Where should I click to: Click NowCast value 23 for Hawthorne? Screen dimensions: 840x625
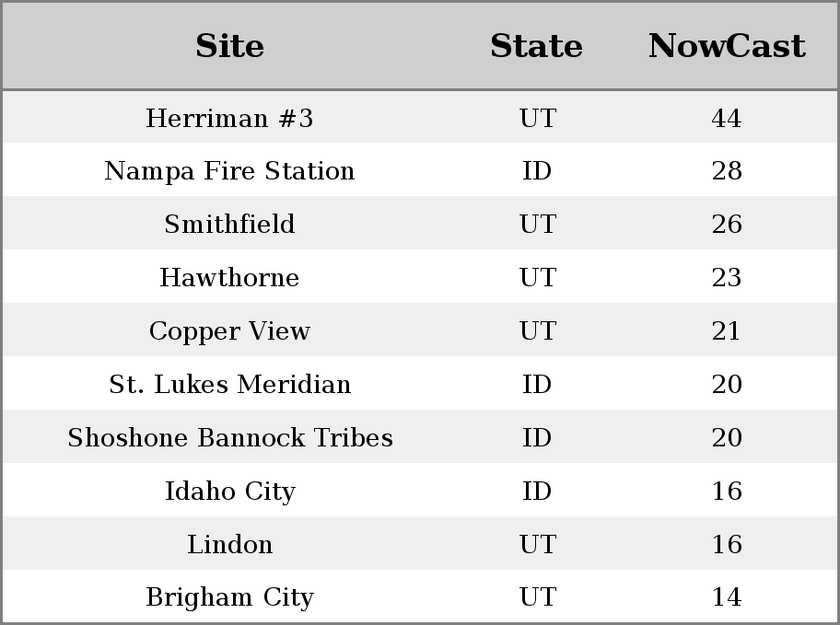pyautogui.click(x=727, y=277)
